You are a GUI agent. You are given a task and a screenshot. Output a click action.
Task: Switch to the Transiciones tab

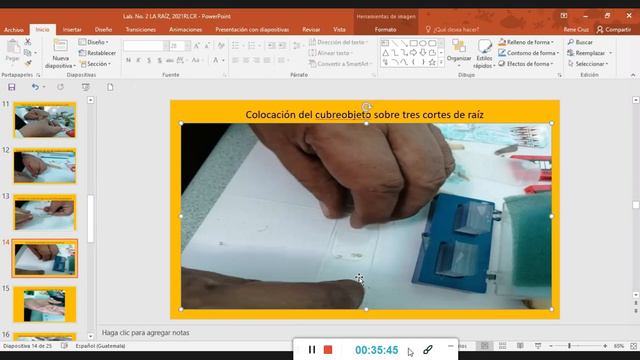[x=140, y=29]
